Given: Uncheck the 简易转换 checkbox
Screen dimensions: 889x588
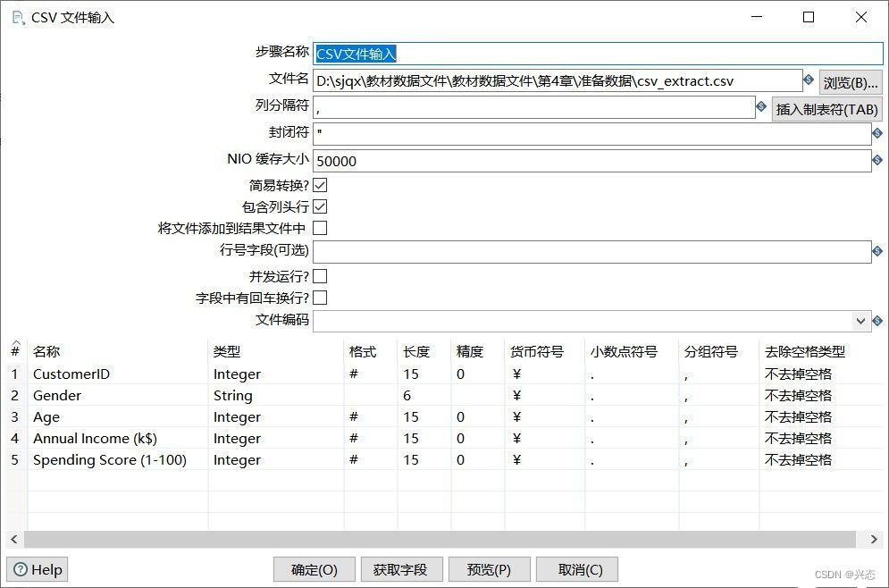Looking at the screenshot, I should pyautogui.click(x=321, y=185).
